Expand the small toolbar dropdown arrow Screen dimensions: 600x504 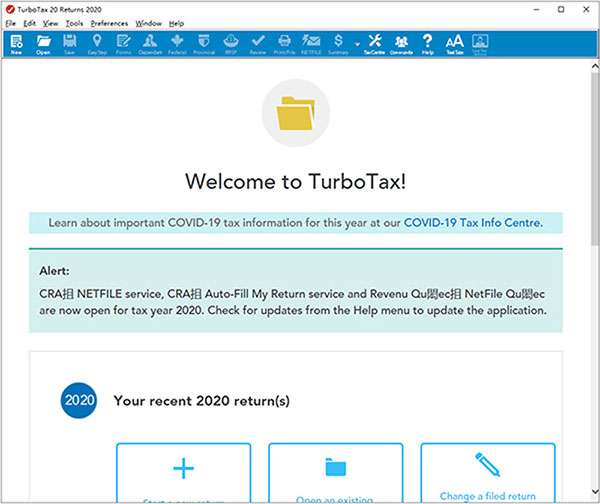357,44
